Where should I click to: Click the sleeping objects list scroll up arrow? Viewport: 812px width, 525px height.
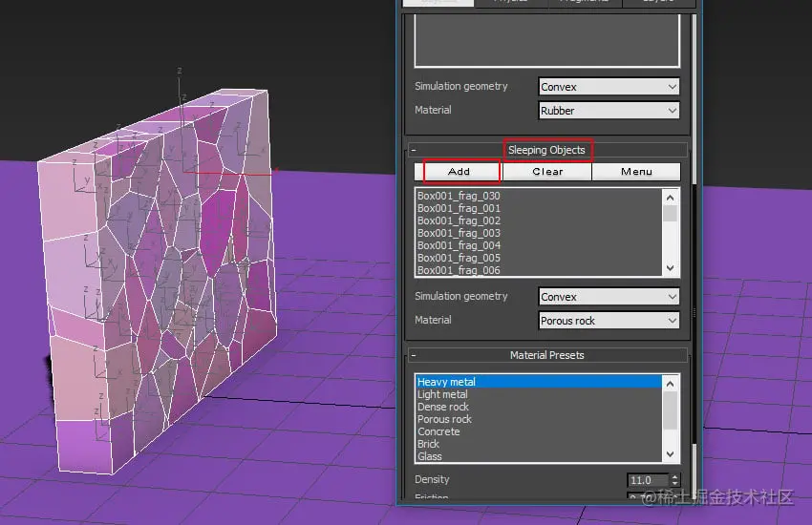pyautogui.click(x=670, y=198)
